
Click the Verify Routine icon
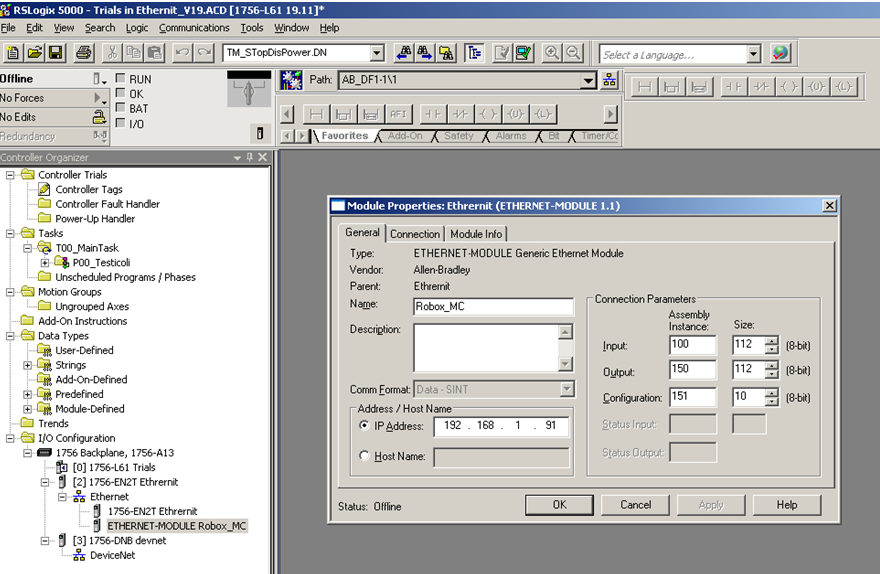point(502,53)
